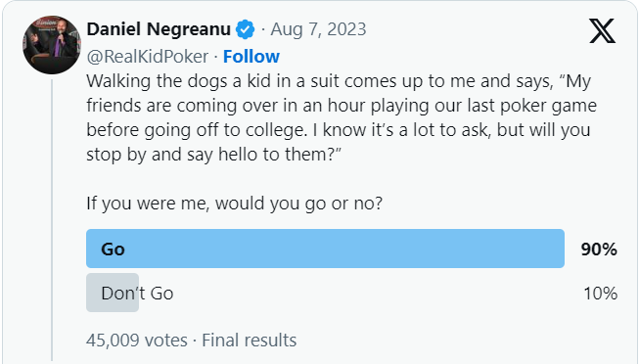This screenshot has width=639, height=364.
Task: Click the blue verified badge
Action: (x=246, y=29)
